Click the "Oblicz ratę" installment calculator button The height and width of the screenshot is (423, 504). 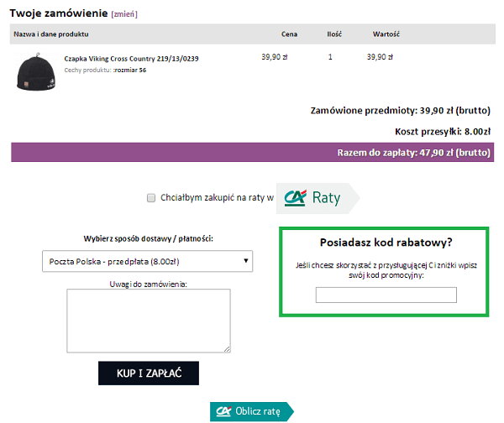pyautogui.click(x=251, y=411)
